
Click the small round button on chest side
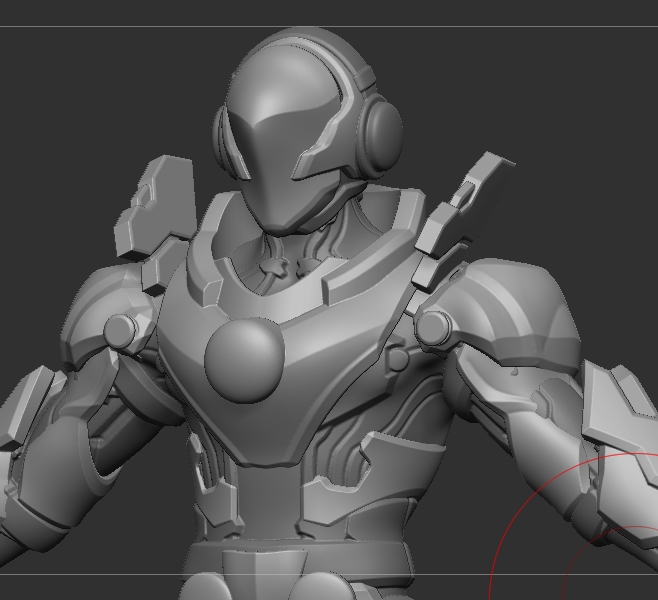(397, 358)
